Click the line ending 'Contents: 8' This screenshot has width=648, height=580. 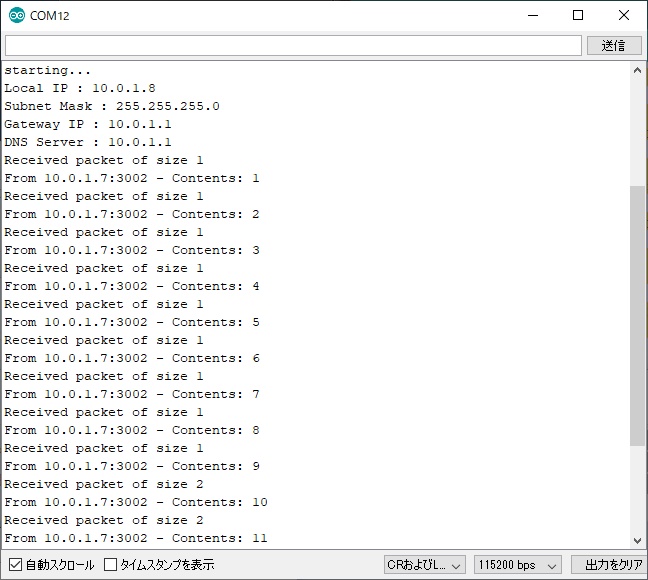pyautogui.click(x=132, y=430)
